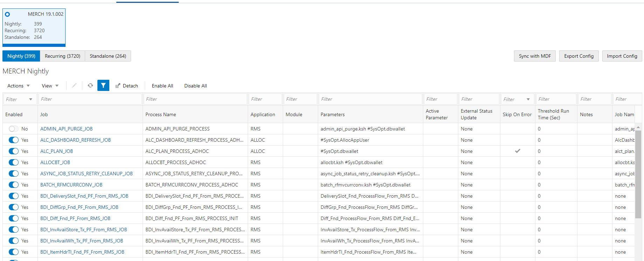The height and width of the screenshot is (261, 644).
Task: Toggle BDI_InvAvailStore_Tx_PF_From_RMS_JOB switch
Action: pyautogui.click(x=14, y=230)
